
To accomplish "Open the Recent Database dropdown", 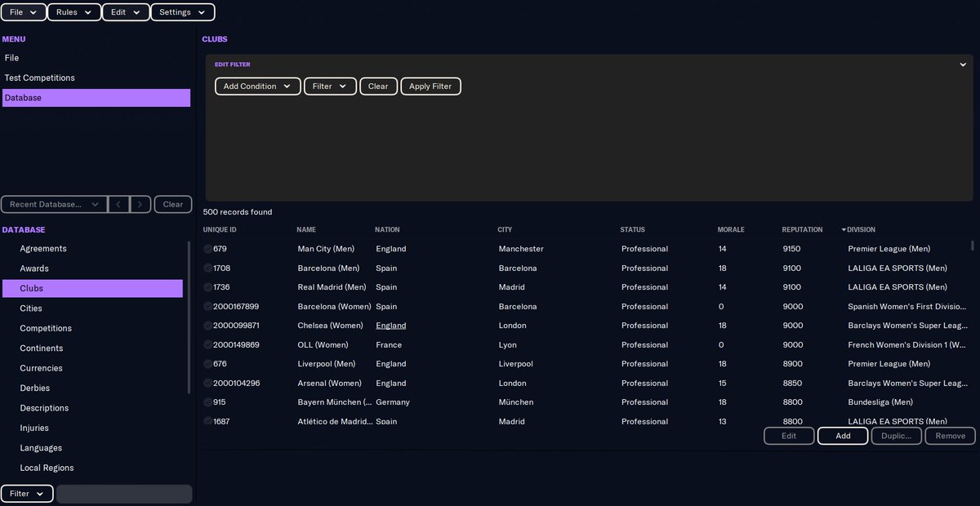I will pyautogui.click(x=54, y=204).
